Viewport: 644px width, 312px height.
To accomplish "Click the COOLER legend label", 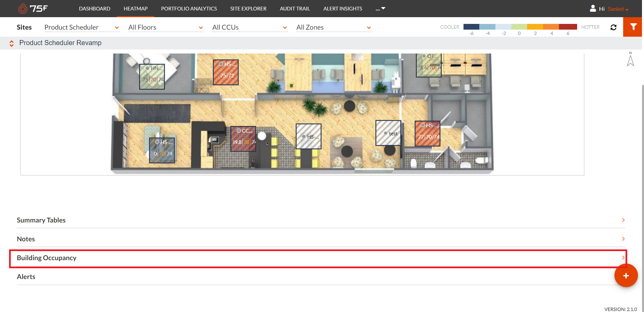I will pos(450,27).
